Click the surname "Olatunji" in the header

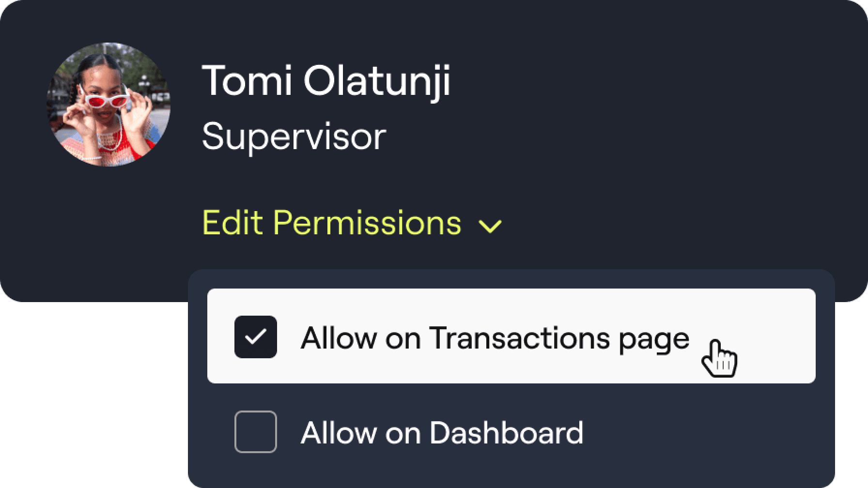(x=377, y=81)
